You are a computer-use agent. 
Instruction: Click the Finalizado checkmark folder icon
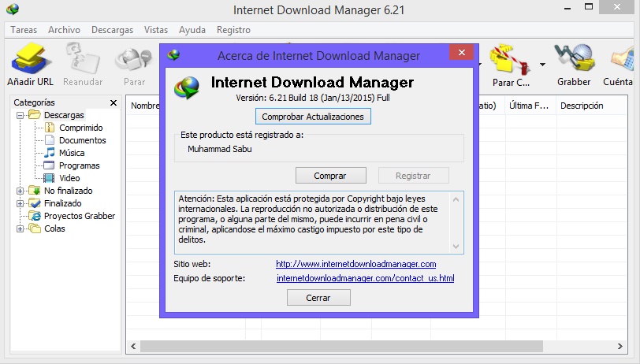tap(35, 203)
